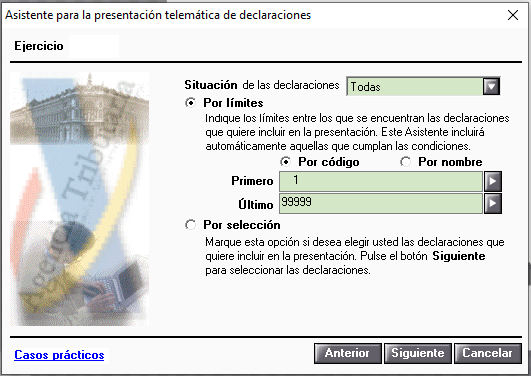Click the Primero label
The height and width of the screenshot is (376, 531).
pos(252,181)
